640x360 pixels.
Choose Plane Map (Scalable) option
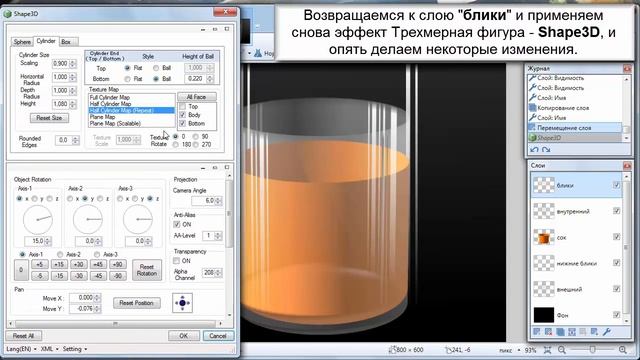click(115, 124)
